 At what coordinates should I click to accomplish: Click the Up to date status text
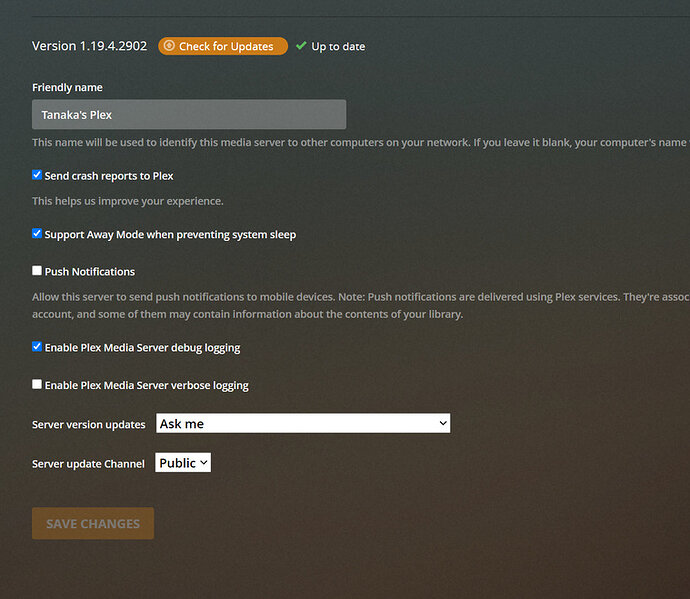coord(338,47)
